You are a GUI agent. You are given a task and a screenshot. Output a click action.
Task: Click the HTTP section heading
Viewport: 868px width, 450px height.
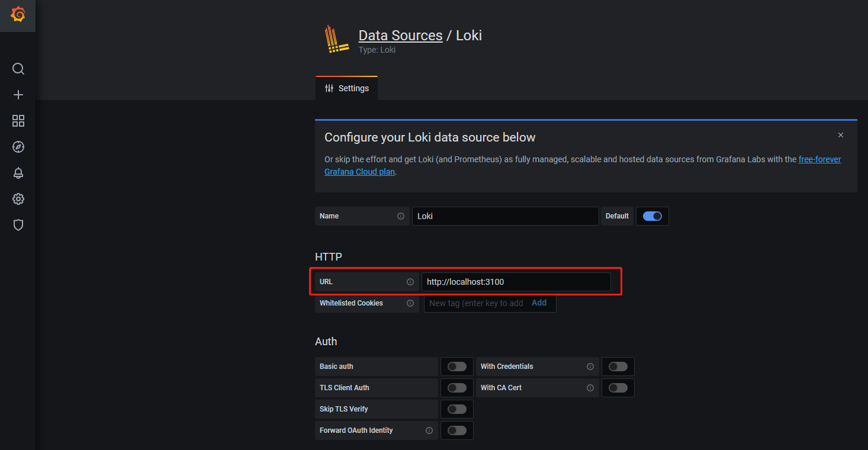[329, 256]
